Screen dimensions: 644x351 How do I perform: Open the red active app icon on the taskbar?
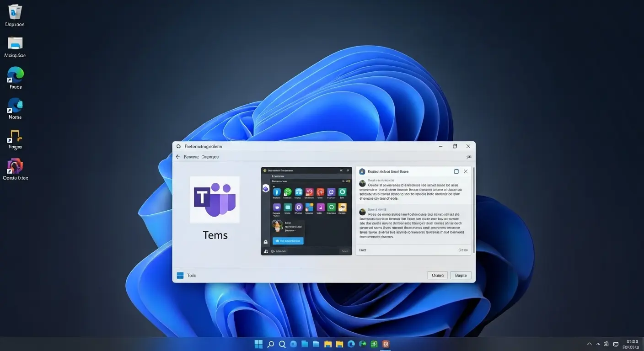[x=386, y=344]
